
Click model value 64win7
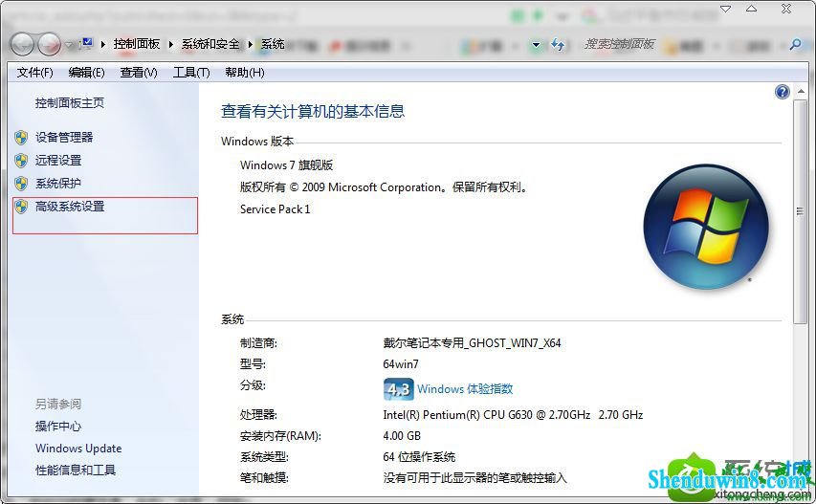[x=401, y=364]
